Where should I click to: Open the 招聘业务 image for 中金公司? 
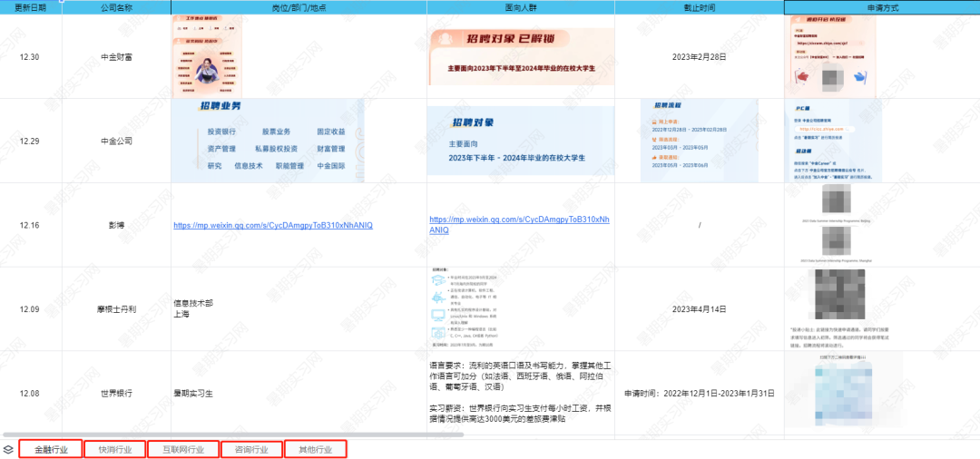pyautogui.click(x=268, y=141)
